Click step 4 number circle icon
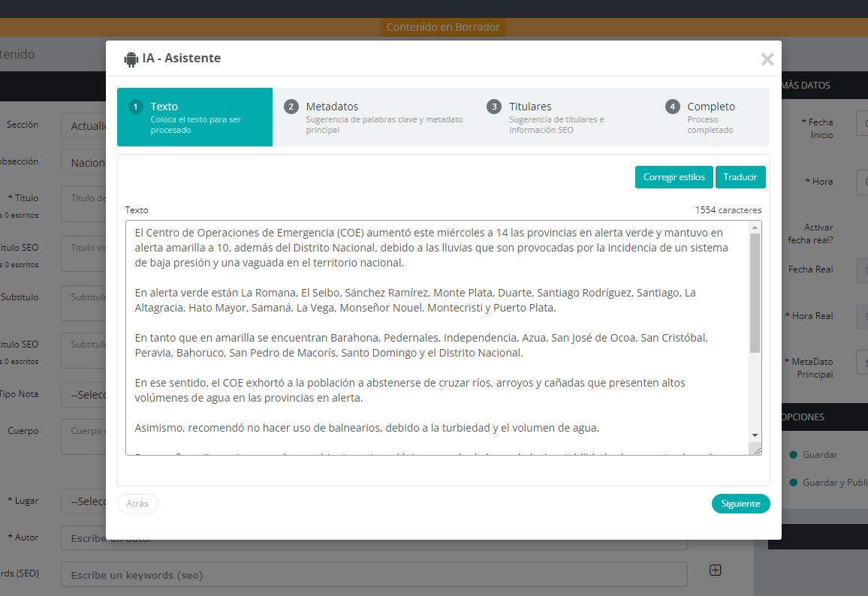Image resolution: width=868 pixels, height=596 pixels. (x=672, y=107)
